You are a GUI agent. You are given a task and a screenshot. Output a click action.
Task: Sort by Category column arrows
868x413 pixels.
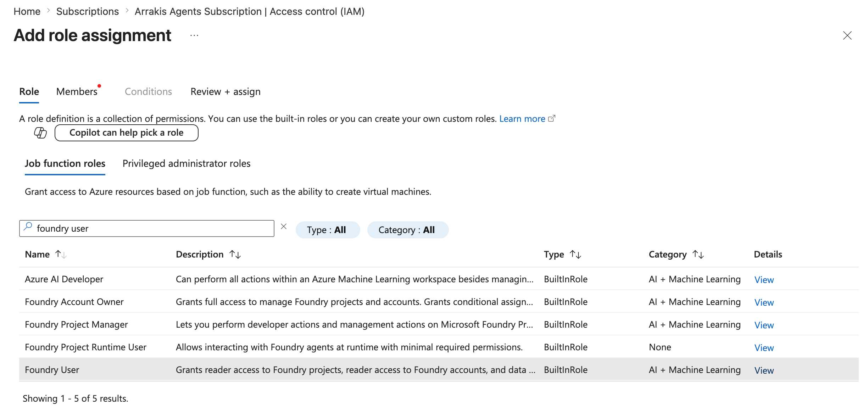698,254
